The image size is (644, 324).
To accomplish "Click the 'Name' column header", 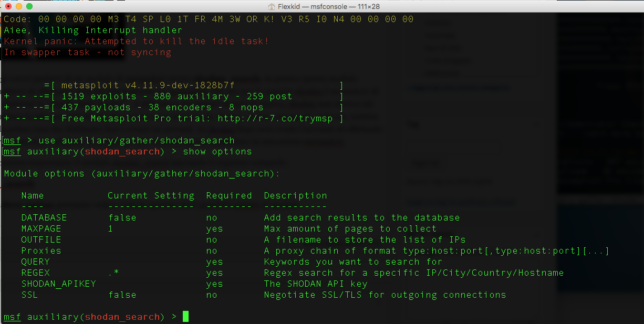I will tap(33, 195).
